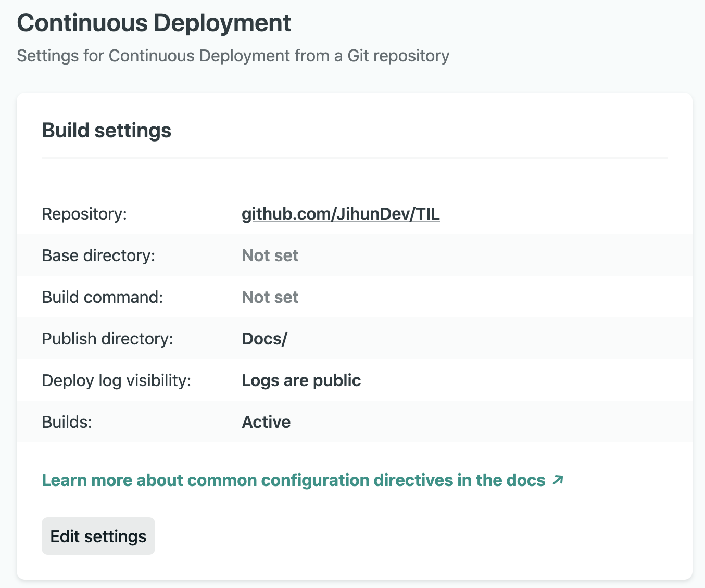Click the 'Active' builds status value
Viewport: 705px width, 588px height.
pos(266,422)
